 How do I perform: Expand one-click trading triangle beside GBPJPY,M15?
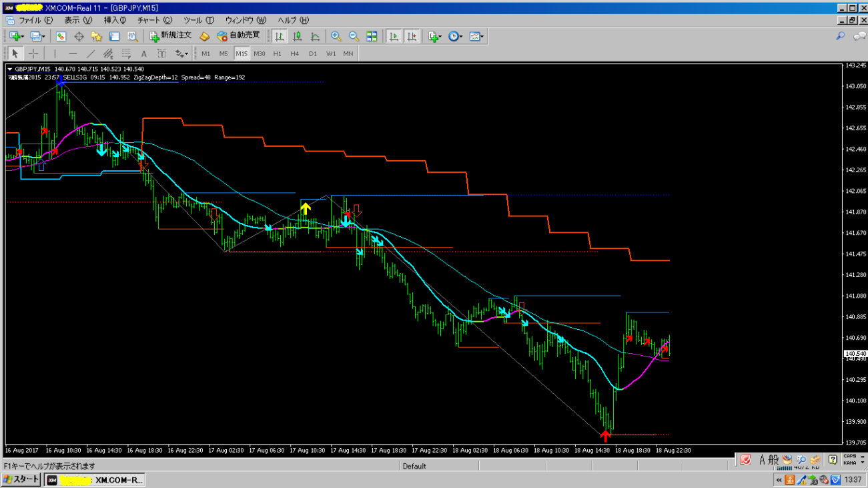[x=10, y=69]
